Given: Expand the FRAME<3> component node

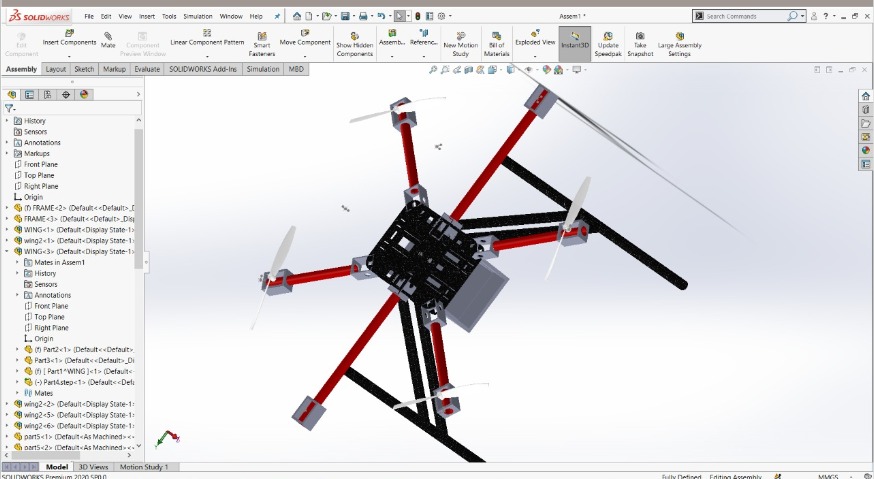Looking at the screenshot, I should pyautogui.click(x=7, y=219).
